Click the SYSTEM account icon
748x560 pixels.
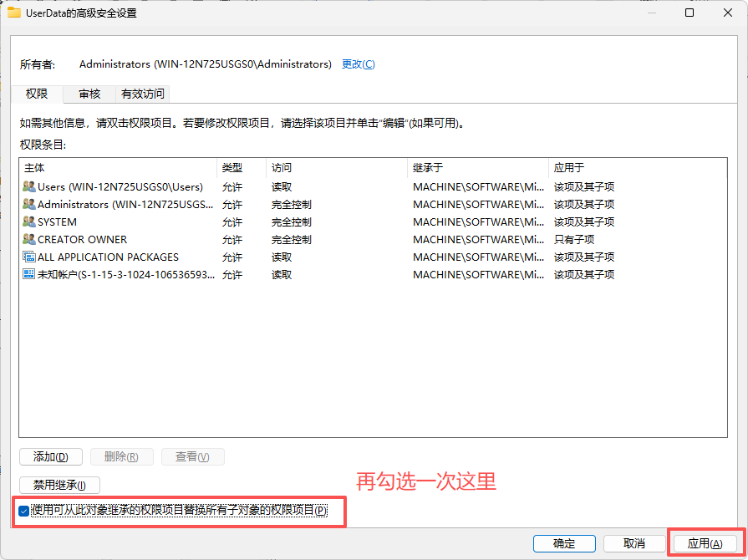[30, 221]
